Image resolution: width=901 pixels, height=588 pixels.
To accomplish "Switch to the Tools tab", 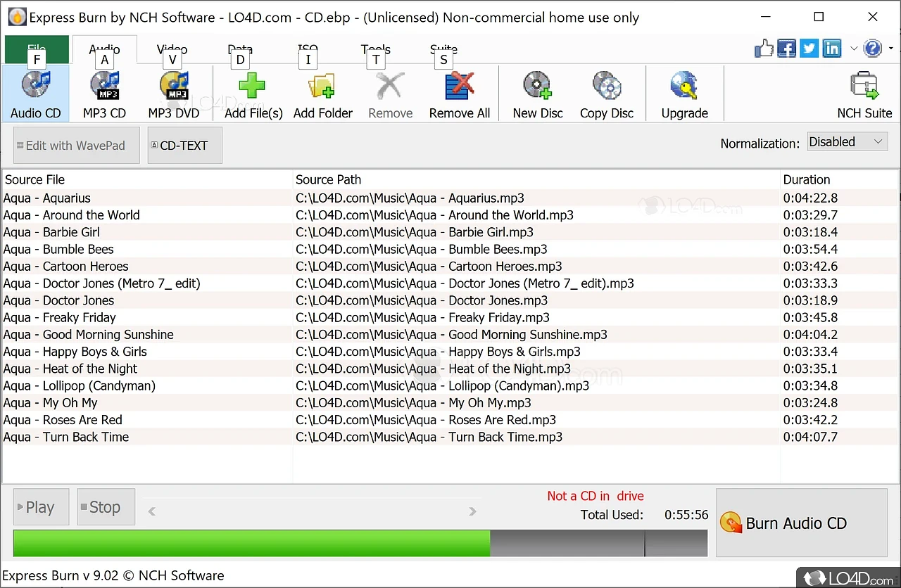I will click(376, 49).
